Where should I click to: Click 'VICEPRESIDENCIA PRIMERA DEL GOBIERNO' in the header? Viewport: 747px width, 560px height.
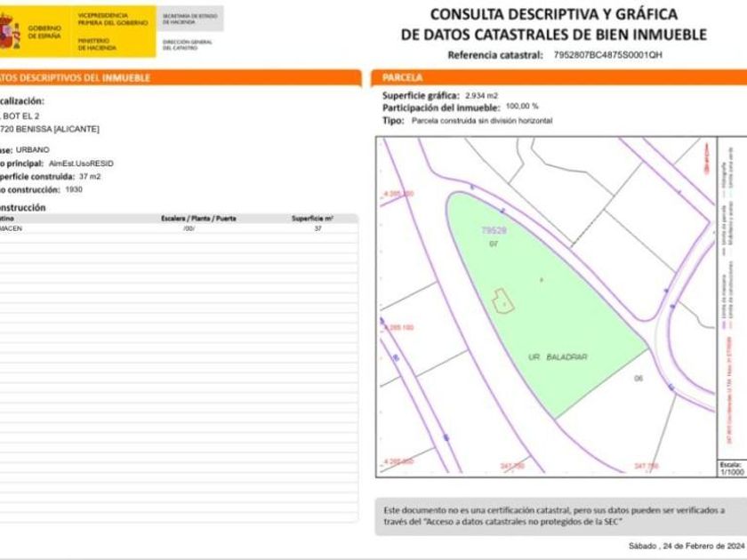113,19
